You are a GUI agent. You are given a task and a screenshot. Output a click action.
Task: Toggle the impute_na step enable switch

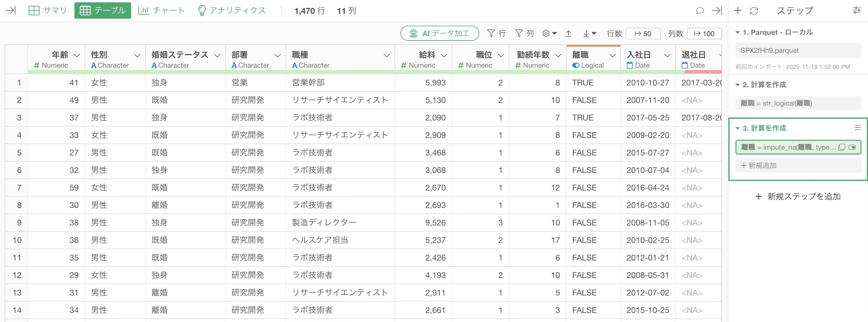coord(852,147)
